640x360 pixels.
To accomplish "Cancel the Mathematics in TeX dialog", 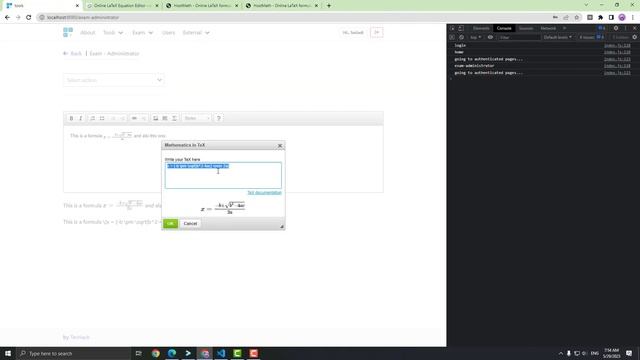I will tap(190, 224).
